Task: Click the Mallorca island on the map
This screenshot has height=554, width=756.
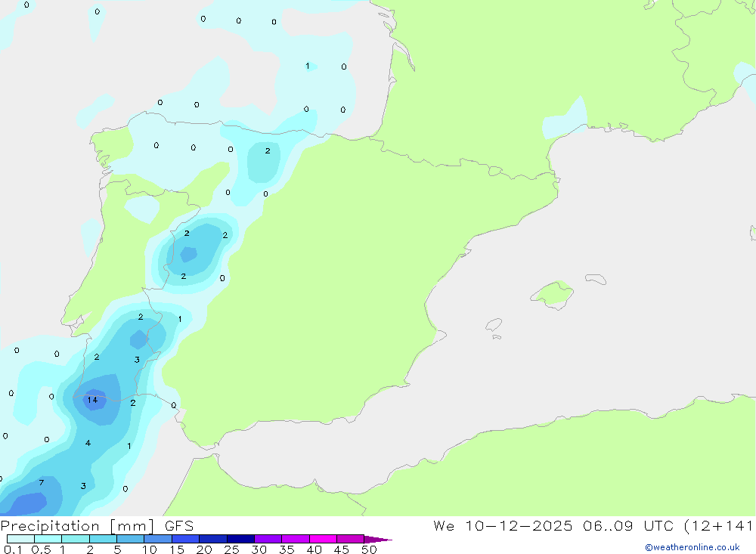Action: (553, 294)
